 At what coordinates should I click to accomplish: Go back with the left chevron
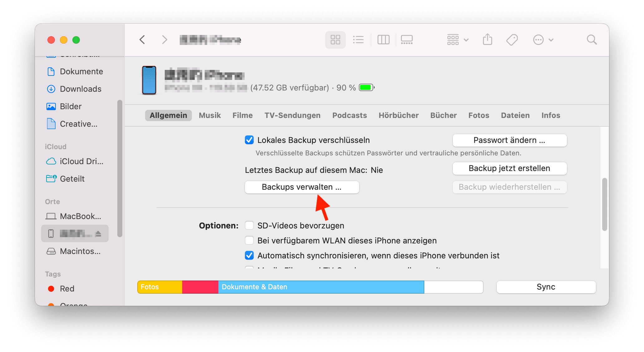click(142, 40)
